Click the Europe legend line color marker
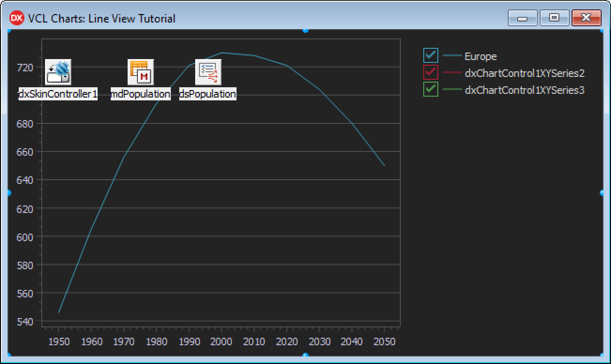The width and height of the screenshot is (611, 364). (452, 56)
